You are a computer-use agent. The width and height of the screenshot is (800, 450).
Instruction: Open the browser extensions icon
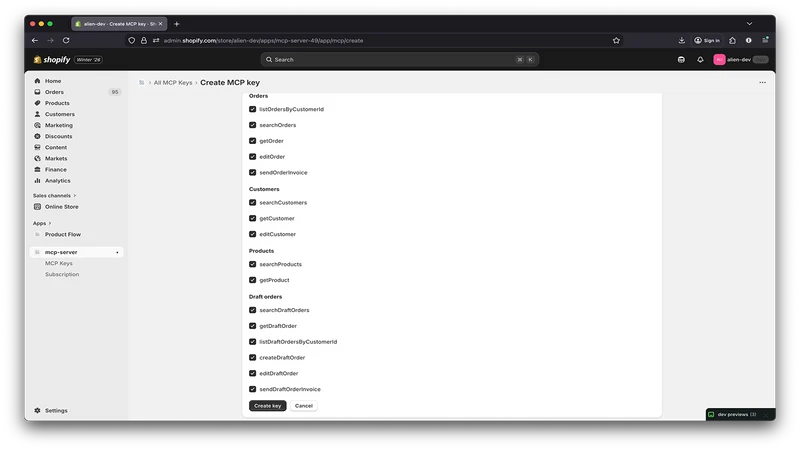coord(733,40)
